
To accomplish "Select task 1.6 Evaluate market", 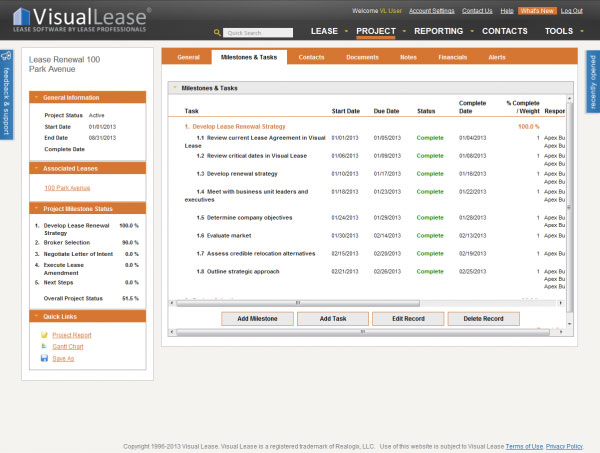I will point(223,236).
